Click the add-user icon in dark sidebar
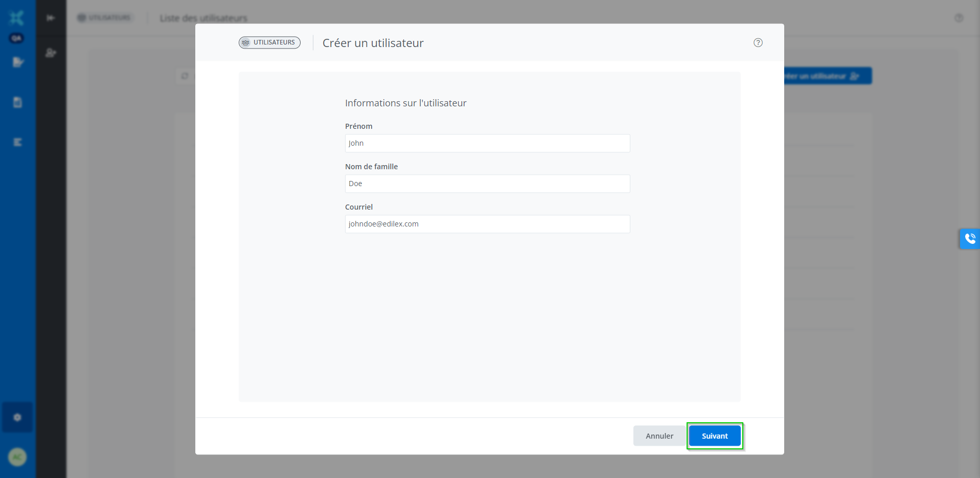The image size is (980, 478). coord(51,53)
